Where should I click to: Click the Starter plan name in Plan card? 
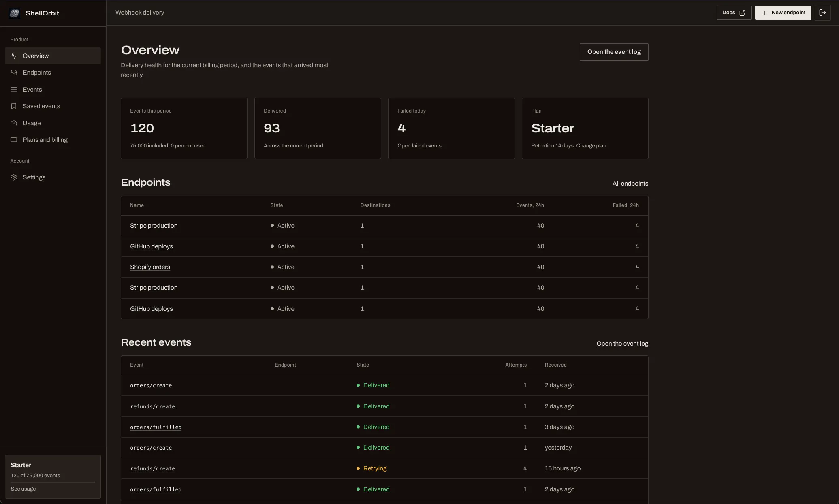tap(553, 128)
